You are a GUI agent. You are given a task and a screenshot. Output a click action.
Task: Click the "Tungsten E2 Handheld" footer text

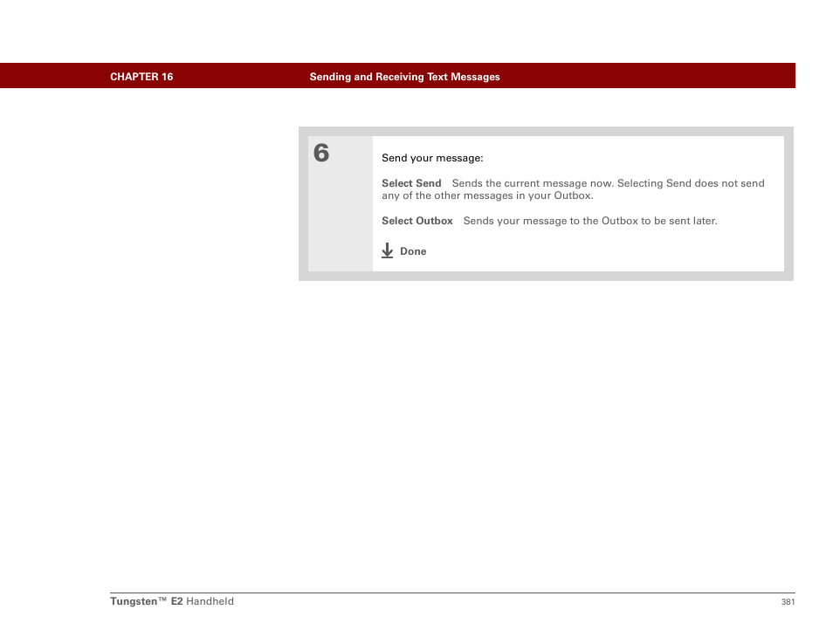[x=172, y=601]
